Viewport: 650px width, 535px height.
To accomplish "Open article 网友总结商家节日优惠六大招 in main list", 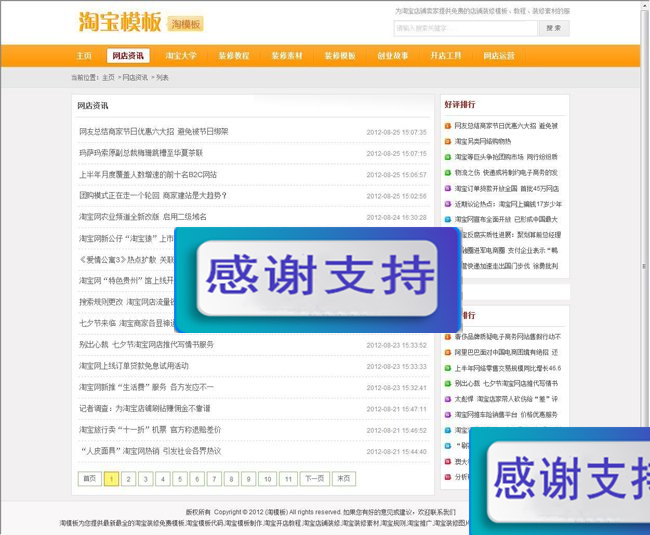I will click(154, 131).
